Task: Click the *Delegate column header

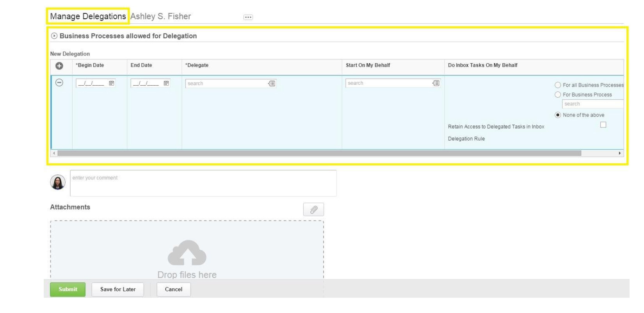Action: tap(197, 65)
